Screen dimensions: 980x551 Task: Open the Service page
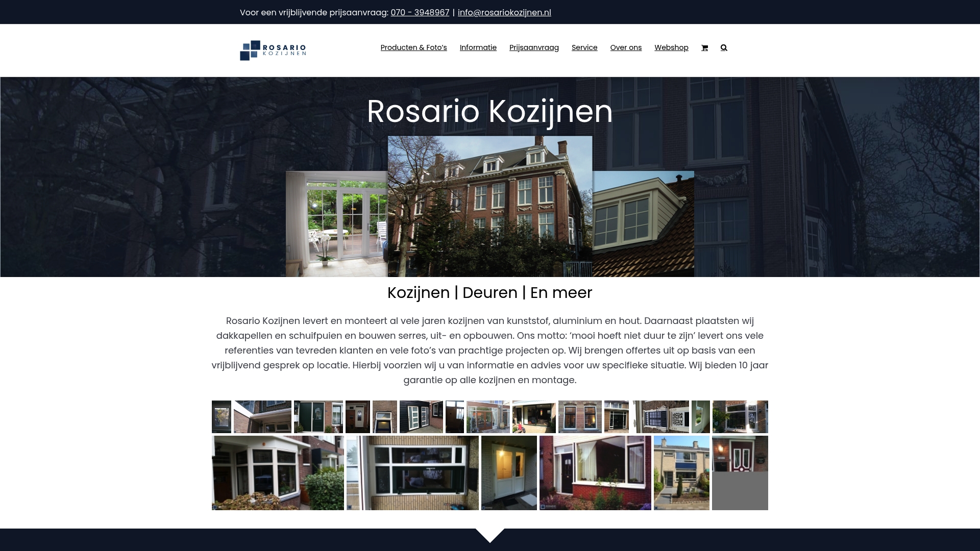tap(584, 47)
